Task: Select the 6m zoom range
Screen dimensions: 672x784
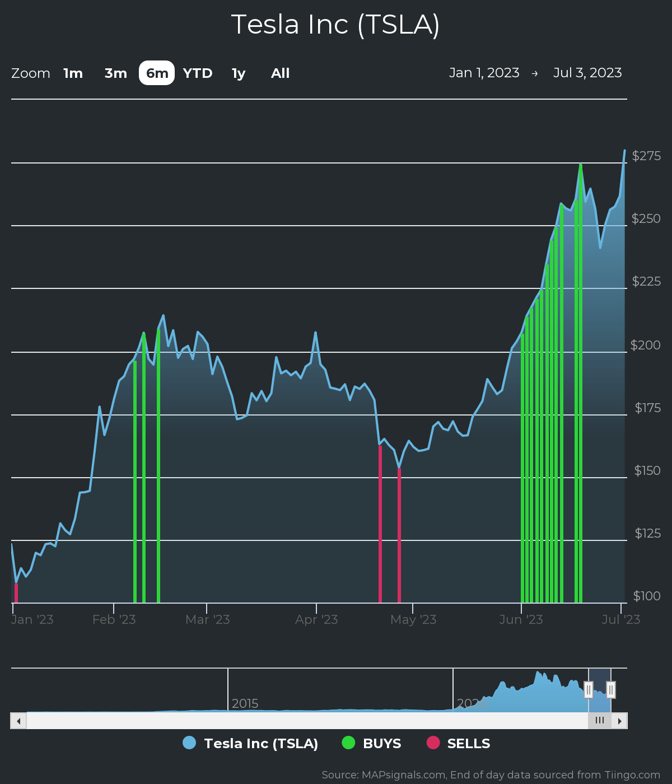Action: click(x=157, y=73)
